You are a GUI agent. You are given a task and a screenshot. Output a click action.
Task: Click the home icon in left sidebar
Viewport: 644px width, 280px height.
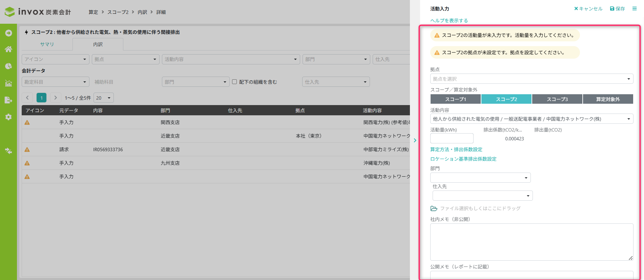pyautogui.click(x=8, y=49)
